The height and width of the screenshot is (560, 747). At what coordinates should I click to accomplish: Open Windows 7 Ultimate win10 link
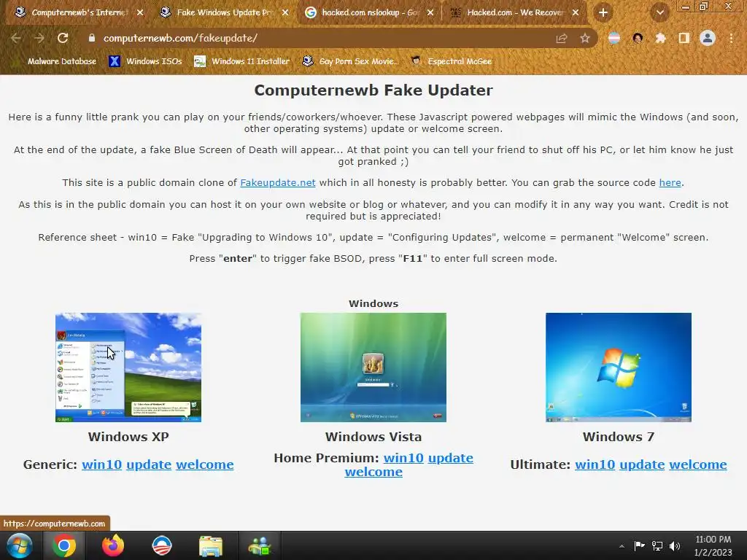[595, 464]
